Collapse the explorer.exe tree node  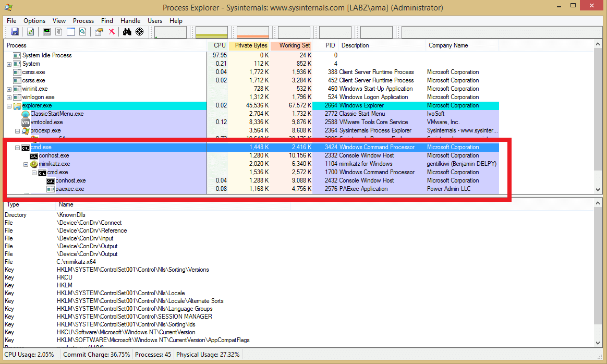tap(9, 106)
